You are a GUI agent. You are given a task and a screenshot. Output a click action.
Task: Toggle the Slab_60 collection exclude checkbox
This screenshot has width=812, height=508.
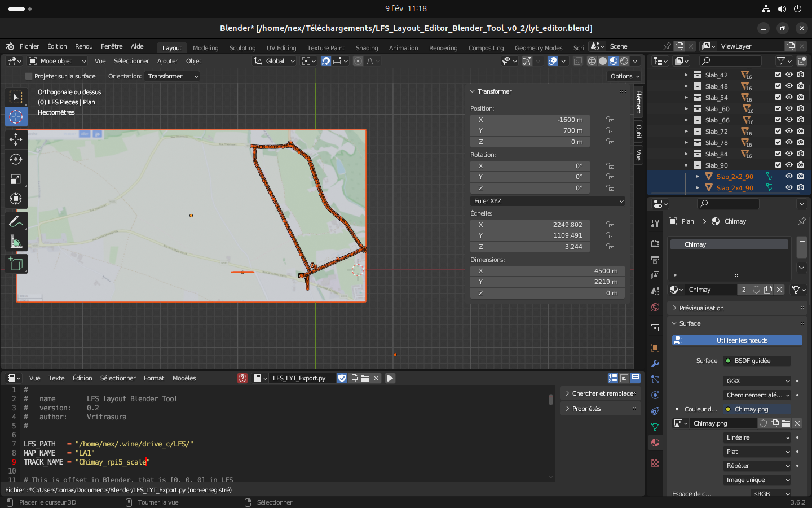(778, 108)
